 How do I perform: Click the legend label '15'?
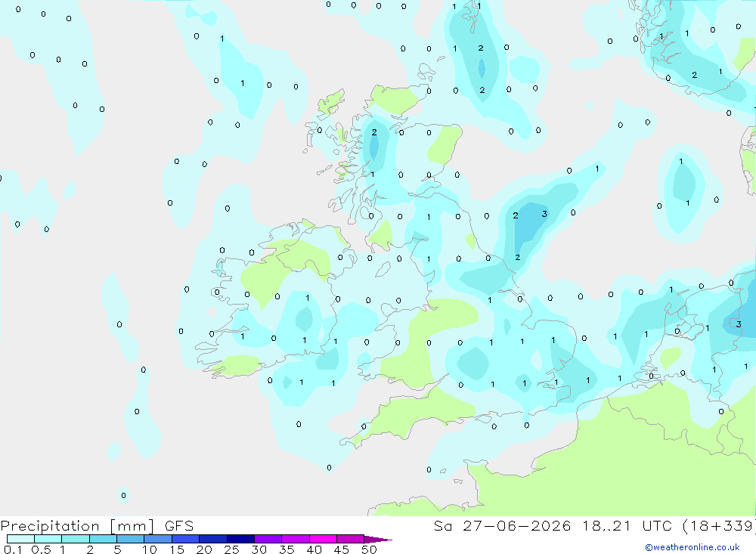177,549
